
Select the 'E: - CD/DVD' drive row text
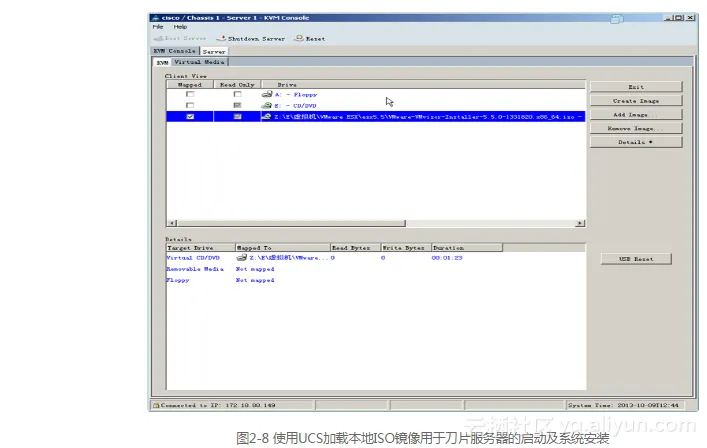(x=295, y=105)
